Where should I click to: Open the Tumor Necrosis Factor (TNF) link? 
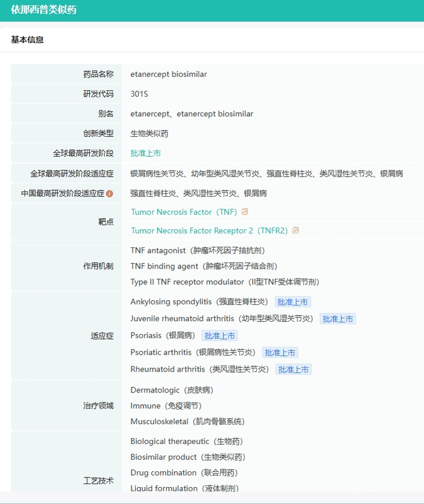pos(184,212)
